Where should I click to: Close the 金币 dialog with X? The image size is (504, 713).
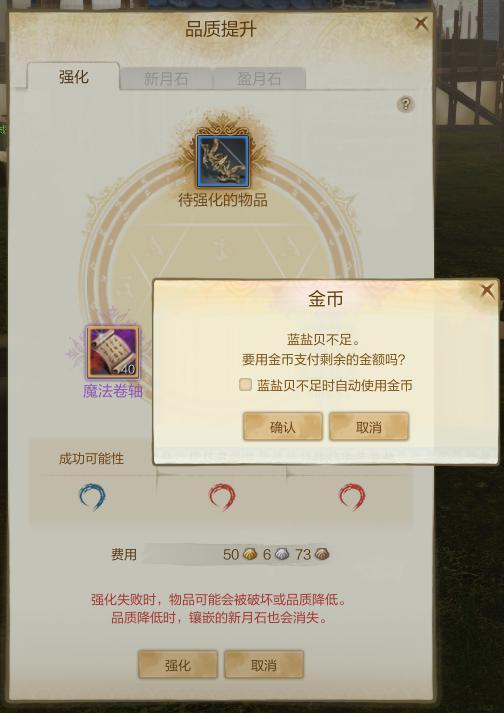[487, 291]
